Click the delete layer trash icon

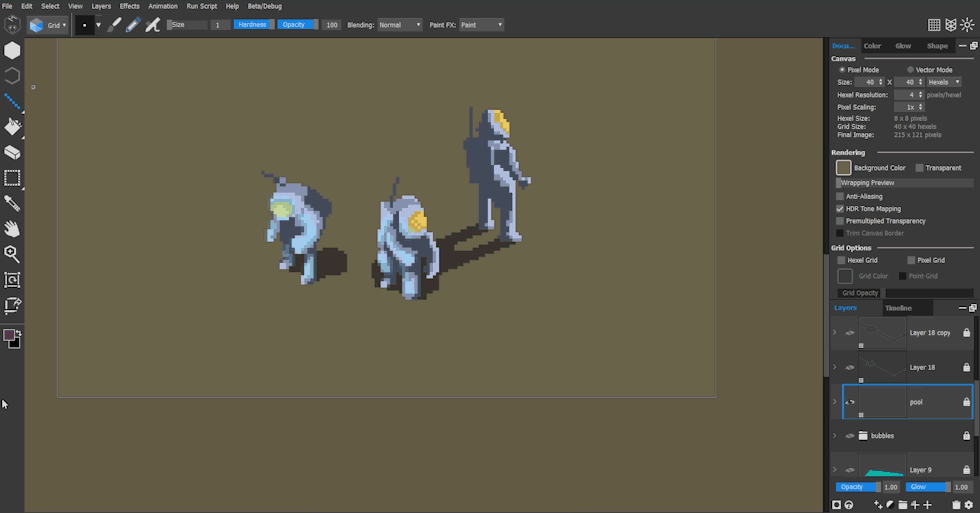(x=956, y=505)
